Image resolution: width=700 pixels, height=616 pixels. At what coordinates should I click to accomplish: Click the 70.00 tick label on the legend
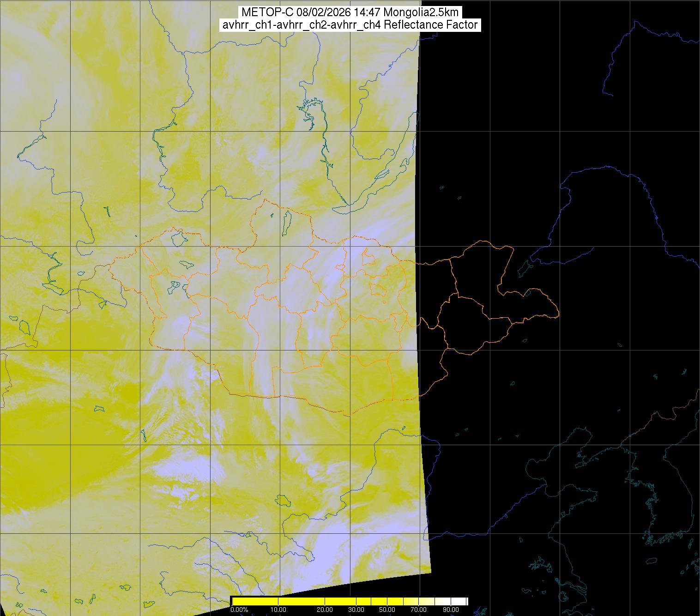click(412, 610)
